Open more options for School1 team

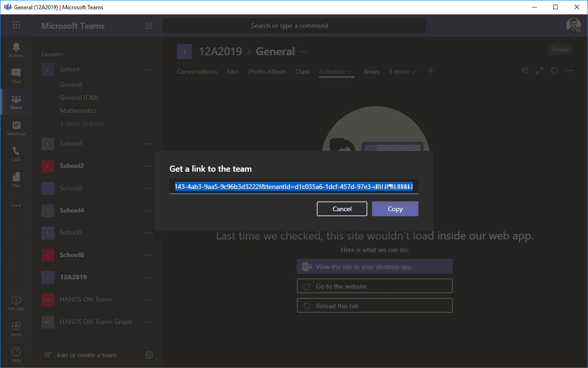149,144
